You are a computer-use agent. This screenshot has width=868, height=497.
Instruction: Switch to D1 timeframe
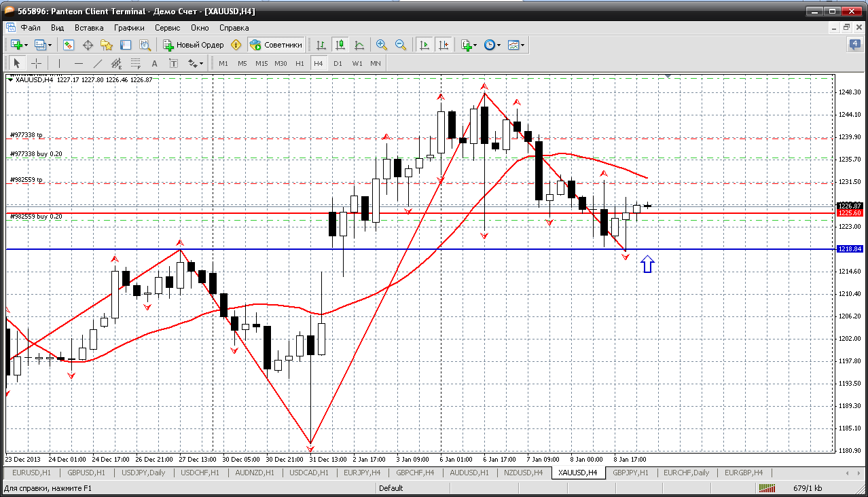click(x=338, y=63)
